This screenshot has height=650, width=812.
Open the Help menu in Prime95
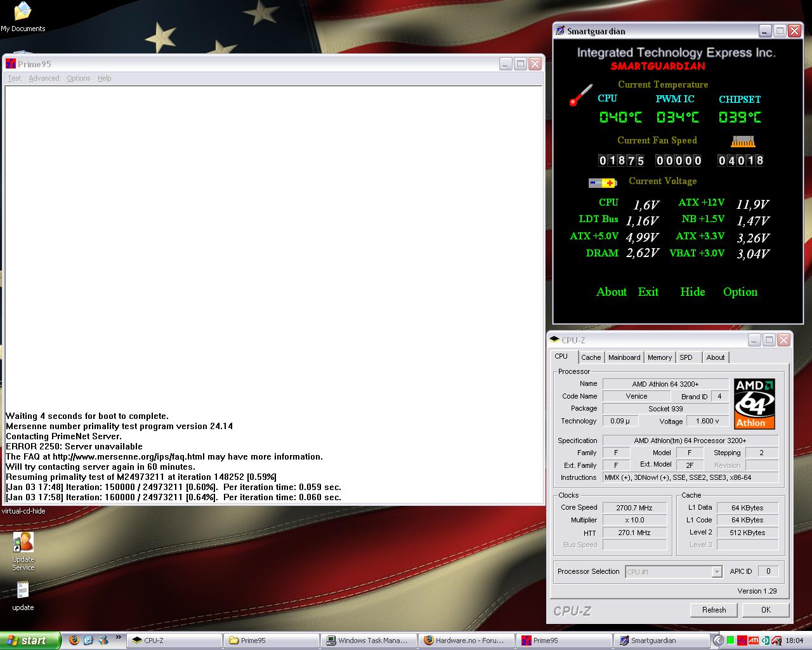(x=105, y=78)
